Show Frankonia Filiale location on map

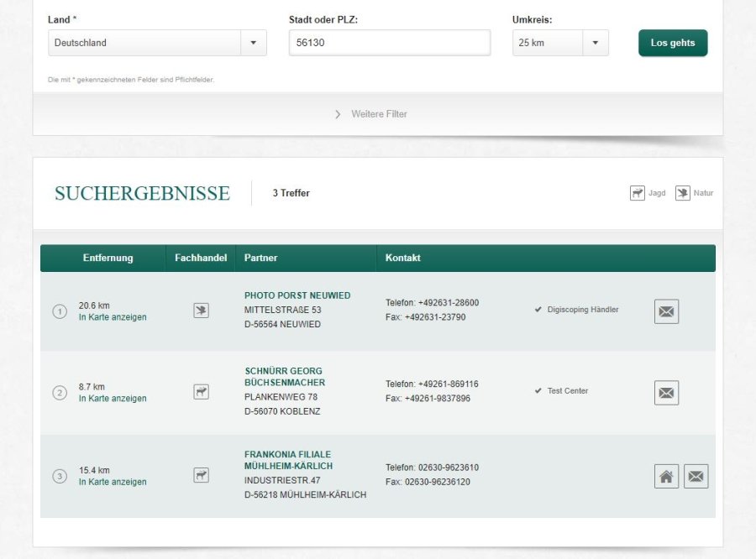(113, 482)
